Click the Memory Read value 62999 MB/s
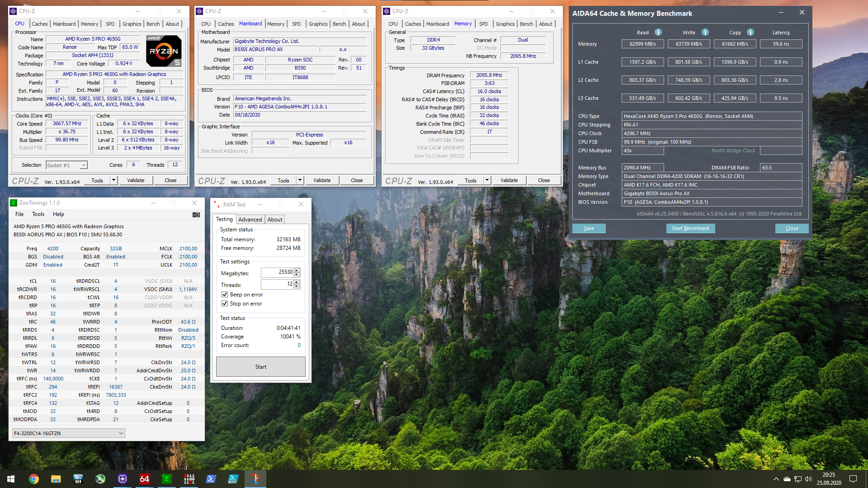868x488 pixels. tap(642, 44)
